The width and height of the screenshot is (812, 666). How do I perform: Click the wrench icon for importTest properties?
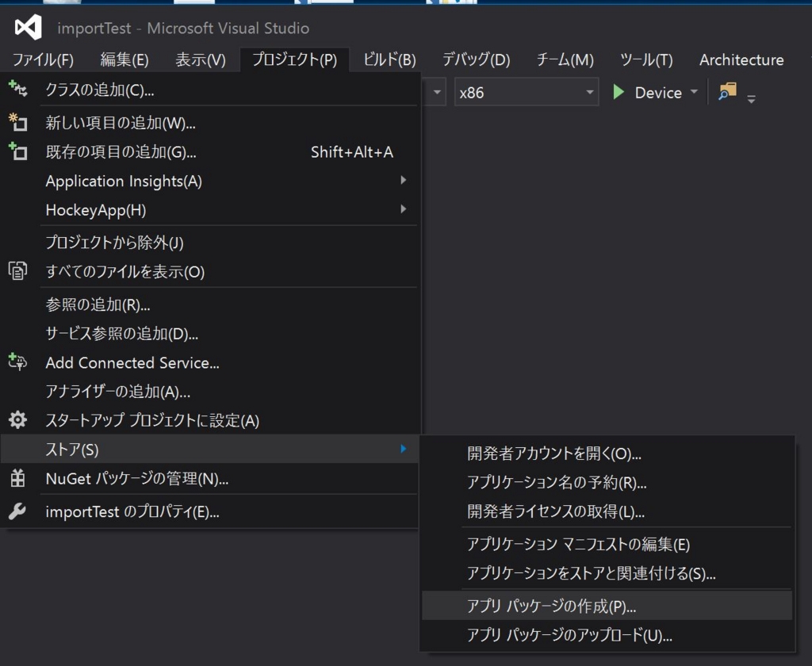click(x=17, y=511)
